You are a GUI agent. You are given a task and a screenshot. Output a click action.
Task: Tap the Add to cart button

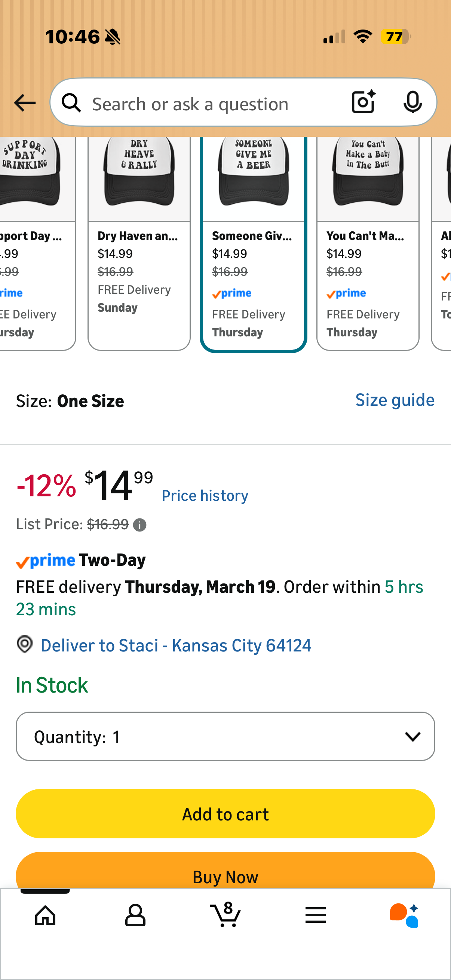[x=225, y=814]
